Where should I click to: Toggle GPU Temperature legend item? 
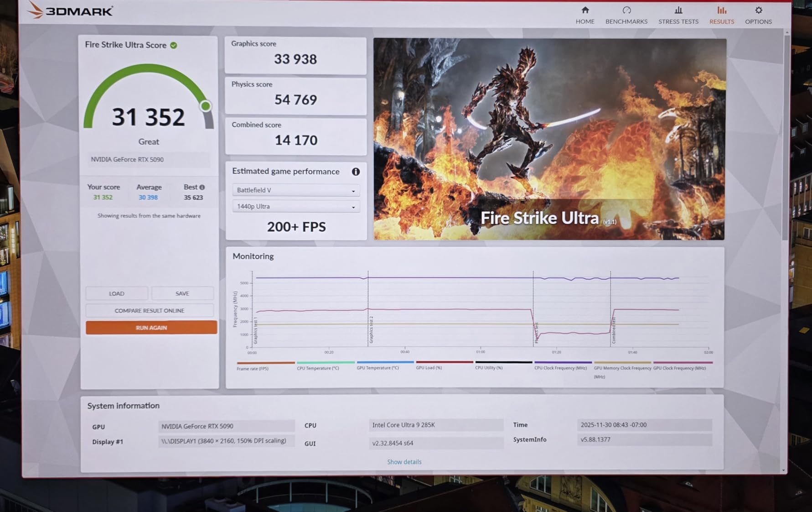pos(385,366)
